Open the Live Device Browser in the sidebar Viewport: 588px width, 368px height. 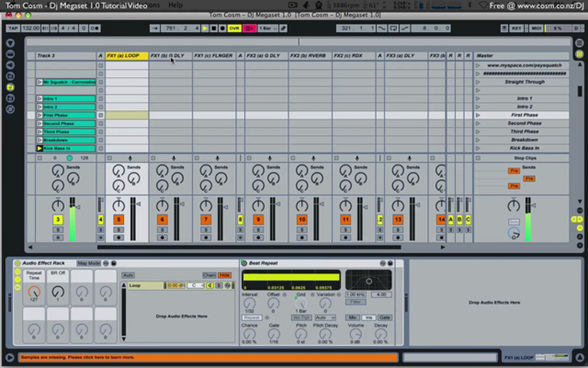tap(10, 54)
